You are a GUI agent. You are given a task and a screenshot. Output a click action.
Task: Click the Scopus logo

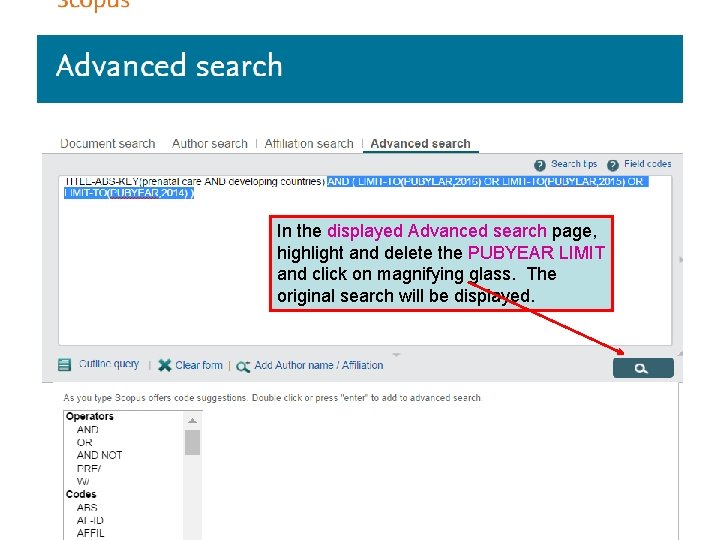click(x=93, y=5)
